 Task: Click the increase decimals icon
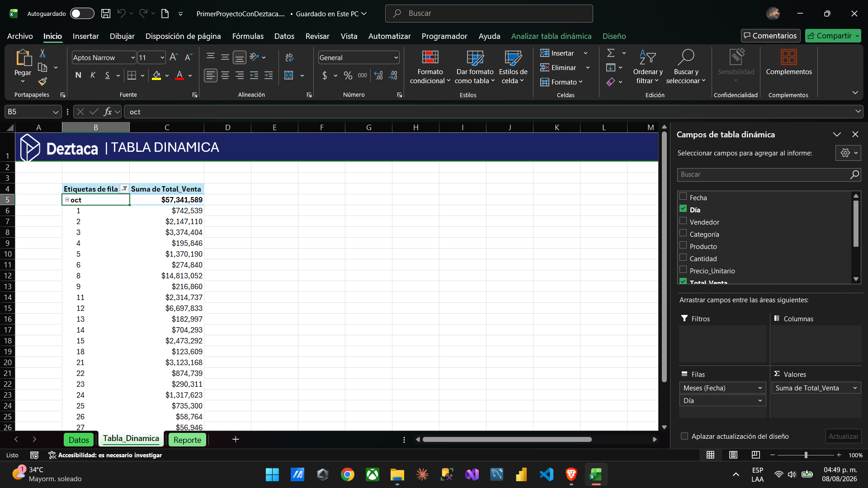[378, 75]
